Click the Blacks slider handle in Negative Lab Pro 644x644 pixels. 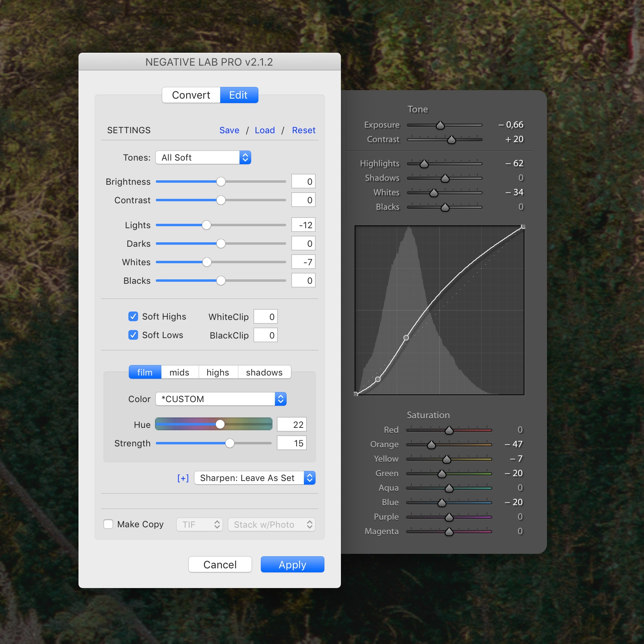pyautogui.click(x=221, y=281)
